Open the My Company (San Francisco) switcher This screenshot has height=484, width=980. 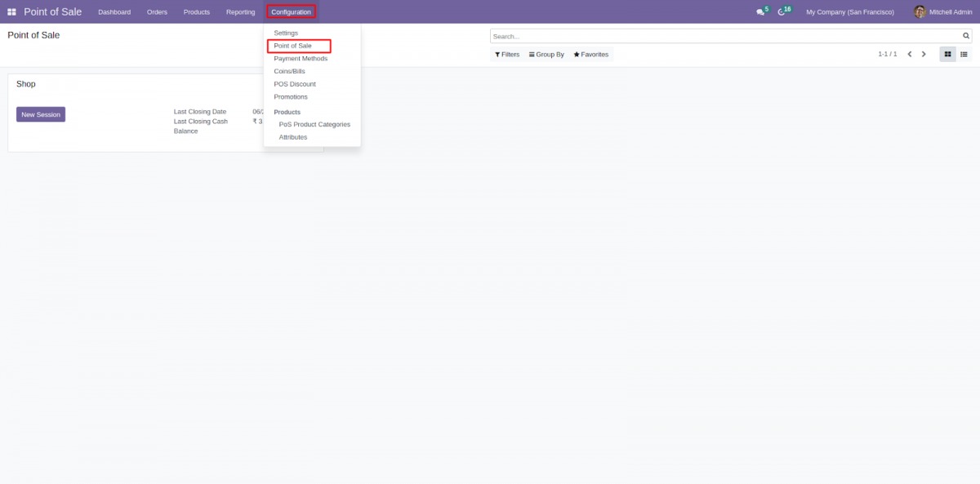coord(849,12)
